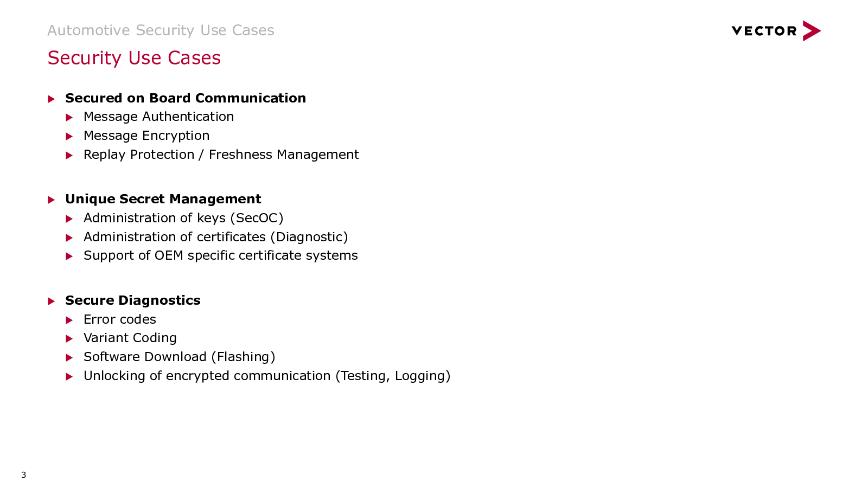Screen dimensions: 868x488
Task: Click the bullet arrow beside Software Download
Action: click(x=69, y=358)
